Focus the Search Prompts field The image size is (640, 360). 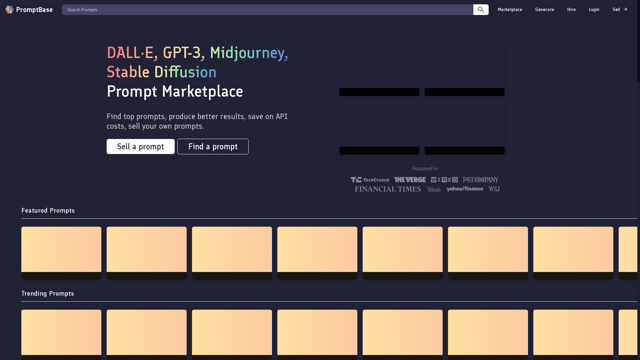point(267,9)
